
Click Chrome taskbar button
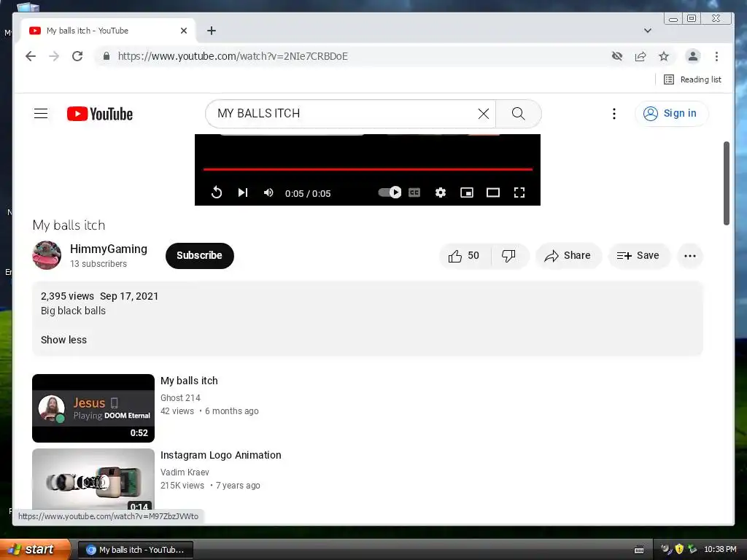(135, 550)
